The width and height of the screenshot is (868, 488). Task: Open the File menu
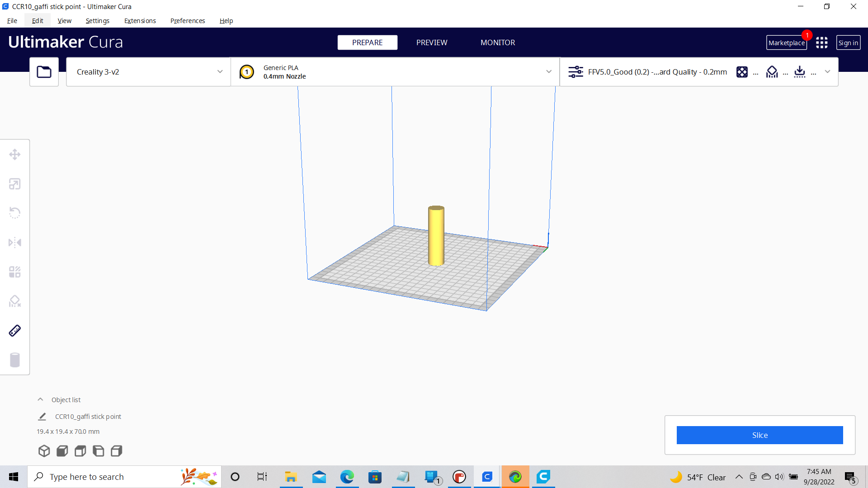(12, 21)
